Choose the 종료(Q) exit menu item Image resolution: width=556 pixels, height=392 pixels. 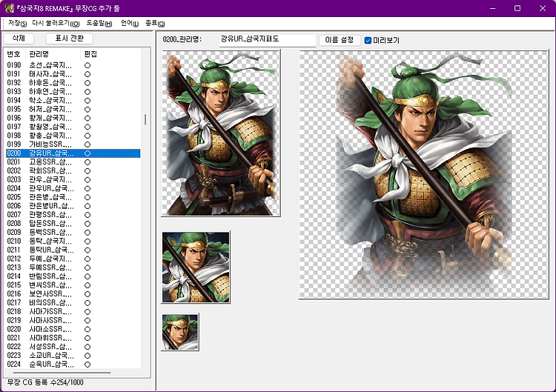click(155, 24)
